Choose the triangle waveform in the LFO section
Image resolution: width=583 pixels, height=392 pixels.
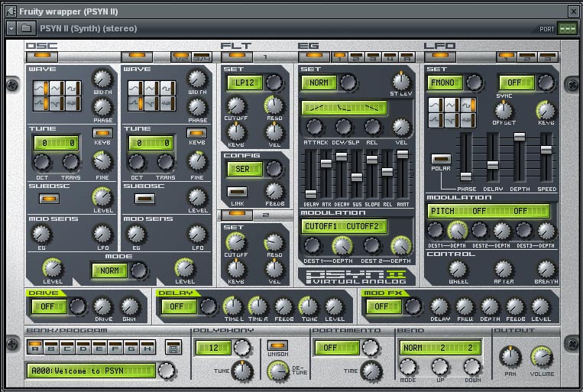click(x=452, y=105)
